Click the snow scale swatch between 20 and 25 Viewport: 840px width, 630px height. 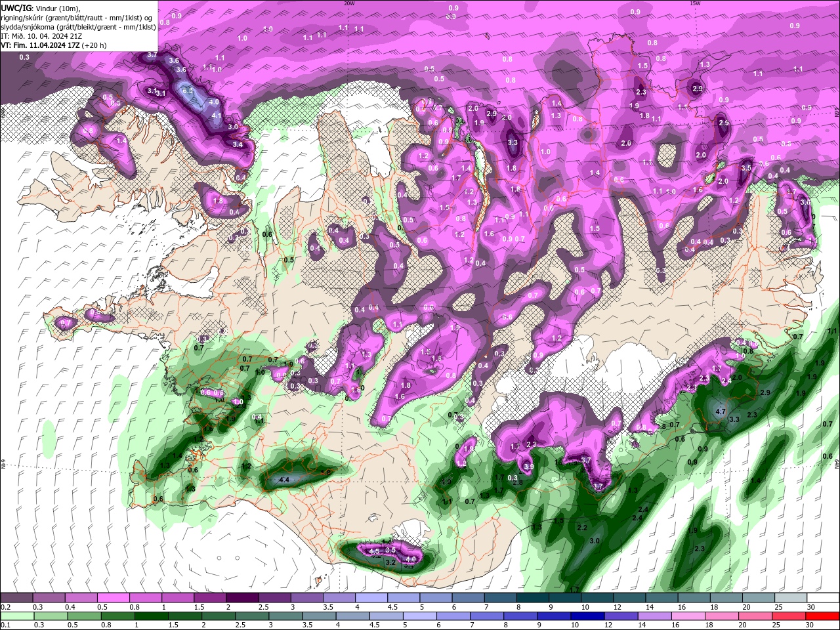[x=759, y=598]
